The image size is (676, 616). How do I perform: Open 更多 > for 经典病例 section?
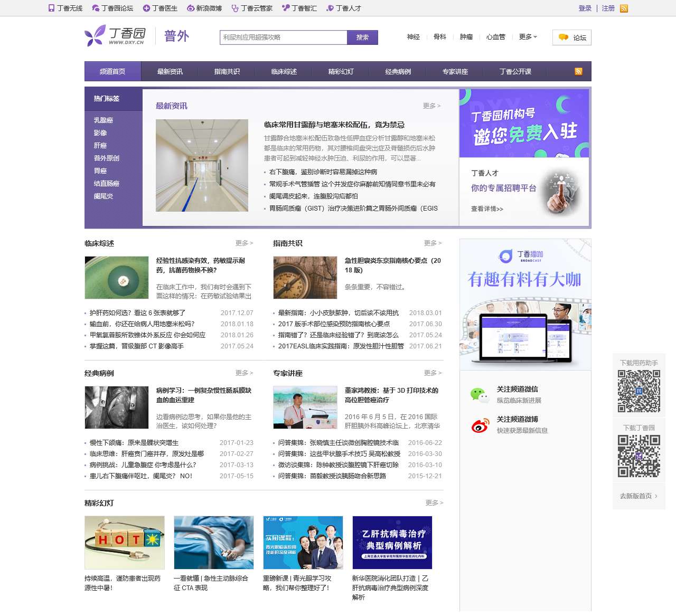coord(244,373)
